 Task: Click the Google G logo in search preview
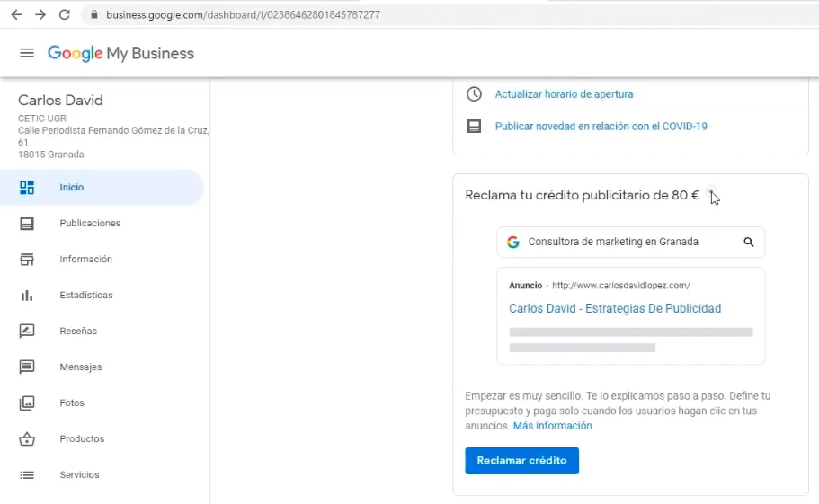[x=513, y=242]
